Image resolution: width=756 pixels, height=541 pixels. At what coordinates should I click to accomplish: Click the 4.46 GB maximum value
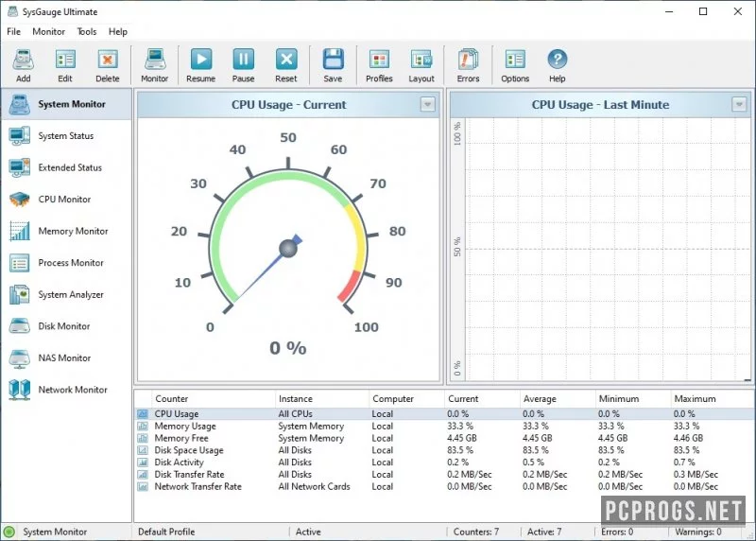(688, 438)
